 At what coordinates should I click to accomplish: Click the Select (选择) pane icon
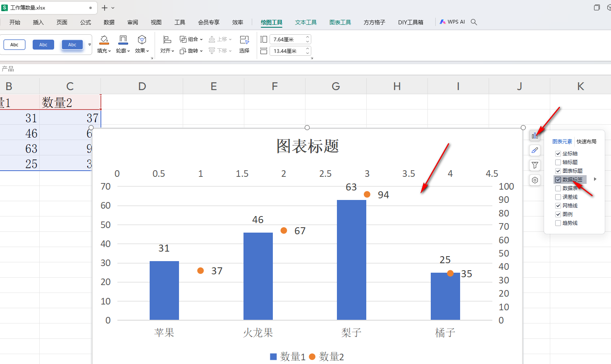point(244,40)
